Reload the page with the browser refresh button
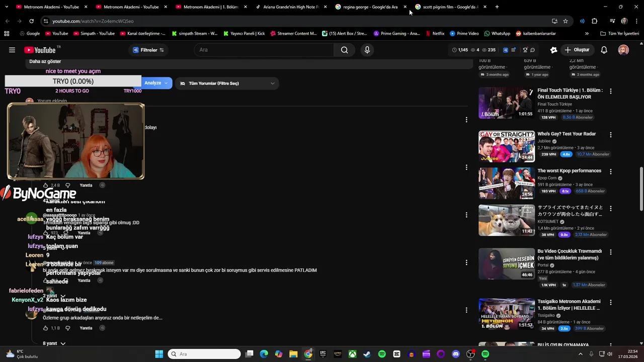644x362 pixels. click(31, 21)
